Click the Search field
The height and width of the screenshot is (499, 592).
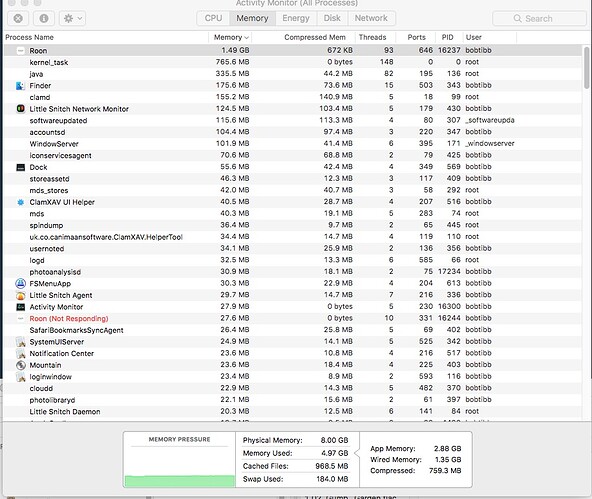tap(539, 18)
